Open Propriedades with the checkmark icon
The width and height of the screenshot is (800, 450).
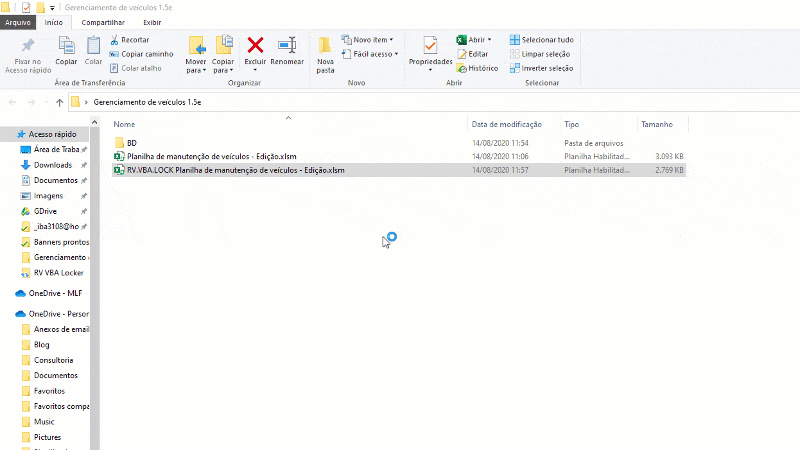pyautogui.click(x=430, y=45)
